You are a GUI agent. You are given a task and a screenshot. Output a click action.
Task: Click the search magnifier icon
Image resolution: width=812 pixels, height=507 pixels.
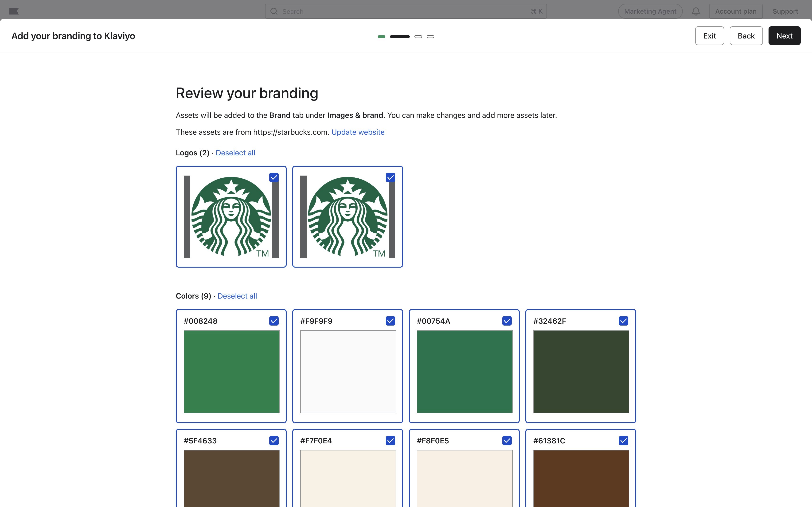274,12
